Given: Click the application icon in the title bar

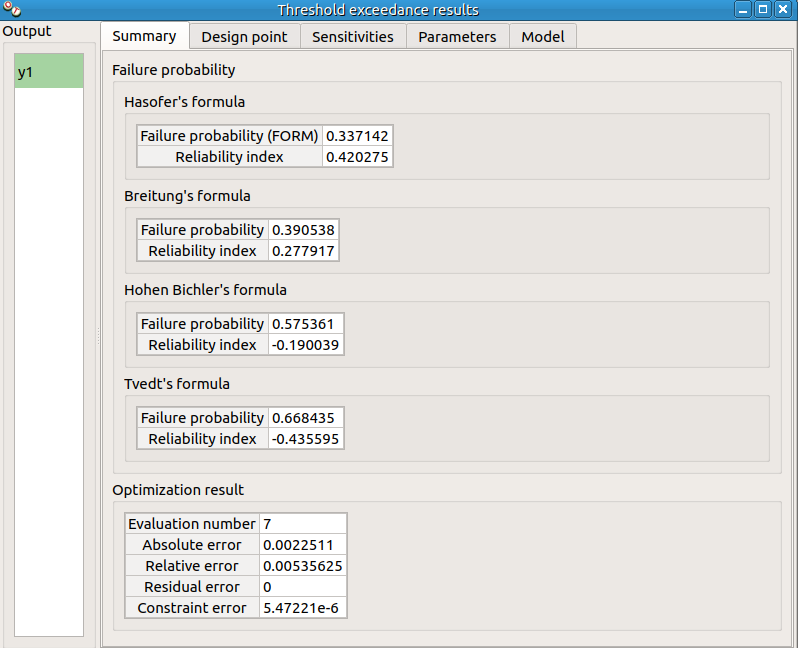Looking at the screenshot, I should coord(12,10).
